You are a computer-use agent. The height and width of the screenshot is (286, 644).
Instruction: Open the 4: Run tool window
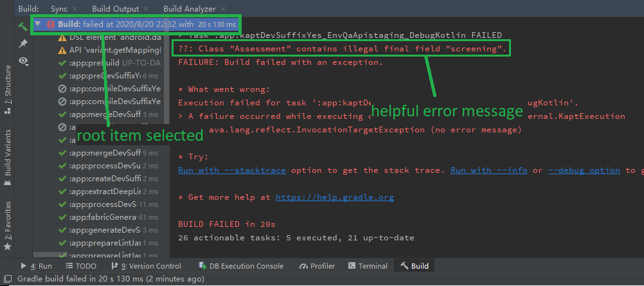click(36, 266)
